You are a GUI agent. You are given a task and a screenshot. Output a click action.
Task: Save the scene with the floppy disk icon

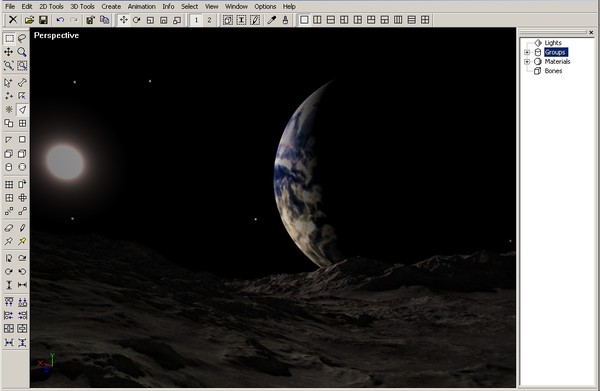(43, 20)
